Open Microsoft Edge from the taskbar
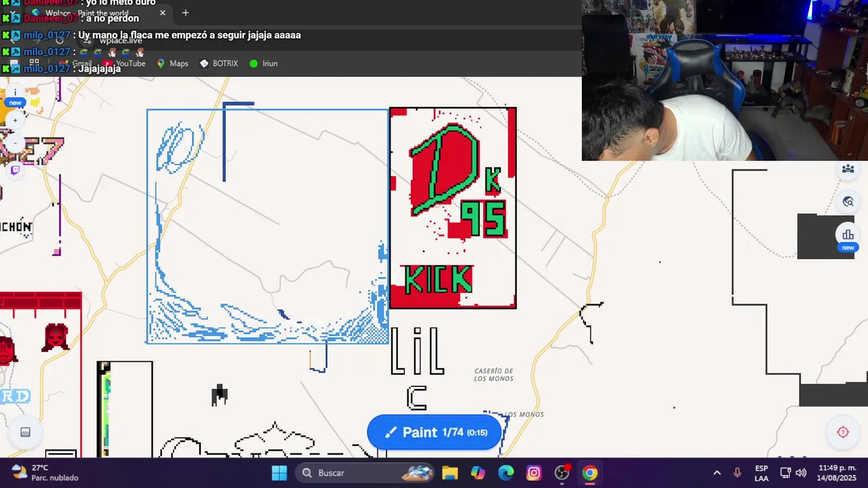 click(506, 473)
